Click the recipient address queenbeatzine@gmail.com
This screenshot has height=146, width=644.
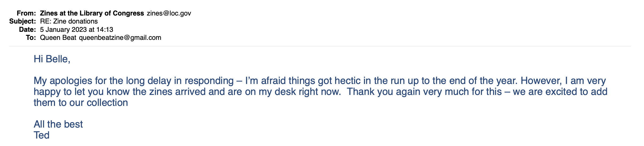tap(120, 38)
